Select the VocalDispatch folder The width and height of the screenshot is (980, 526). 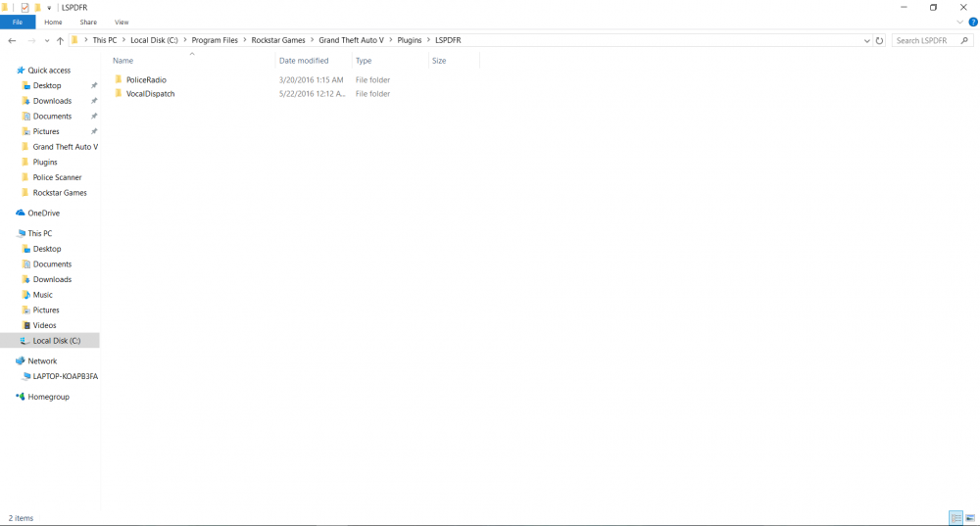pos(151,94)
